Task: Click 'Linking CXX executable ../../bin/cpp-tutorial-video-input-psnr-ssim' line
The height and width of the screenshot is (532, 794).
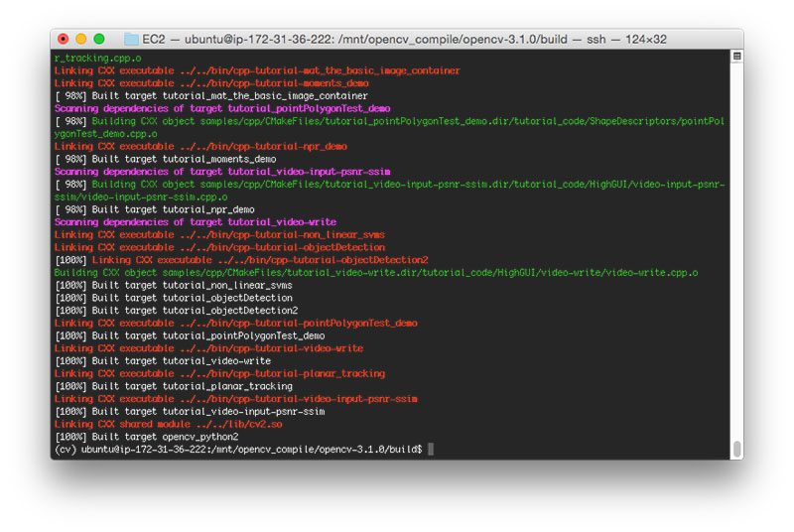Action: click(236, 398)
